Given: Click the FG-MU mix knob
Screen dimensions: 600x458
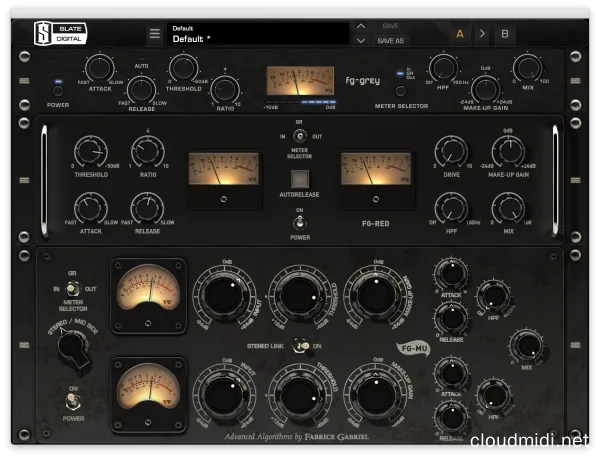Looking at the screenshot, I should click(x=527, y=345).
